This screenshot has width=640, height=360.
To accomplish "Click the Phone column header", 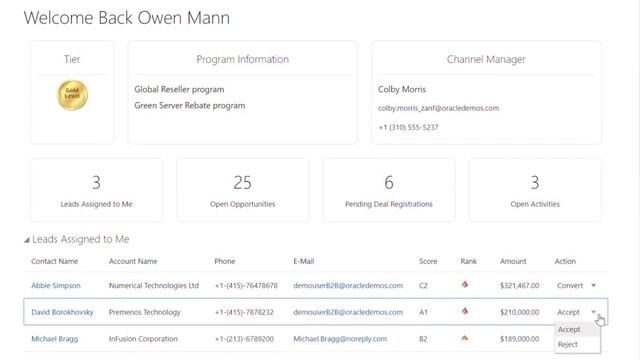I will pyautogui.click(x=225, y=261).
